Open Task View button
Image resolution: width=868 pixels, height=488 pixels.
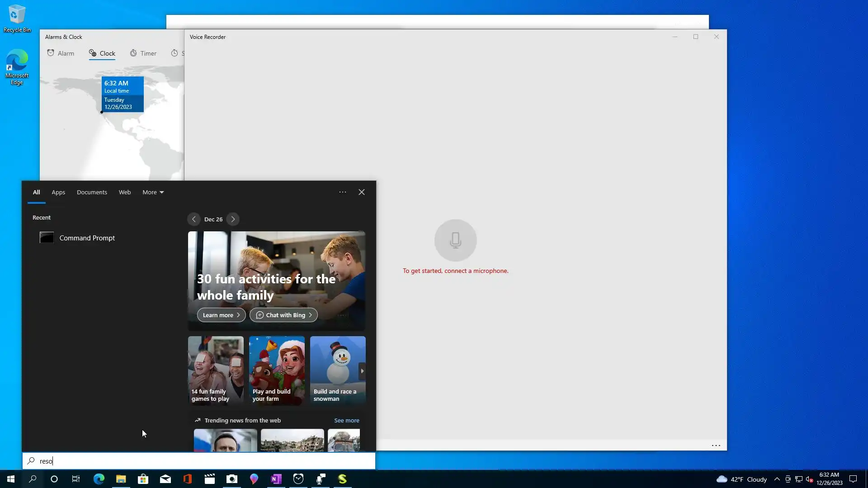[x=76, y=479]
